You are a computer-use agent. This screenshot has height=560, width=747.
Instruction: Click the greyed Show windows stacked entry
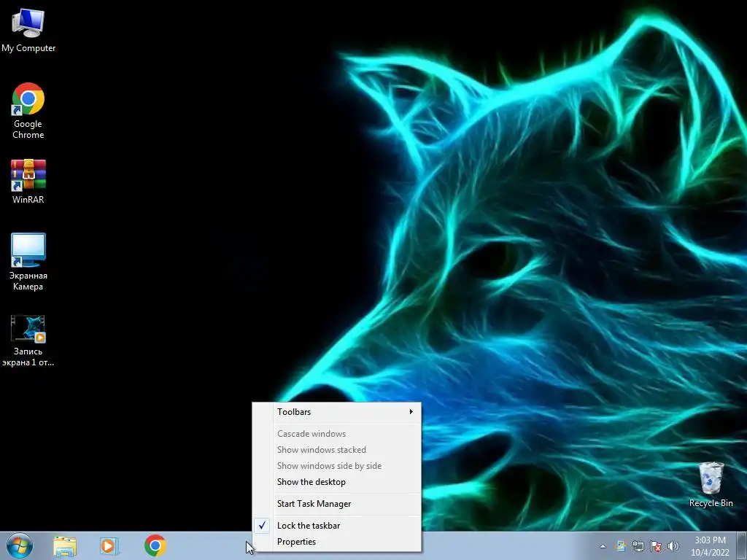pos(337,450)
